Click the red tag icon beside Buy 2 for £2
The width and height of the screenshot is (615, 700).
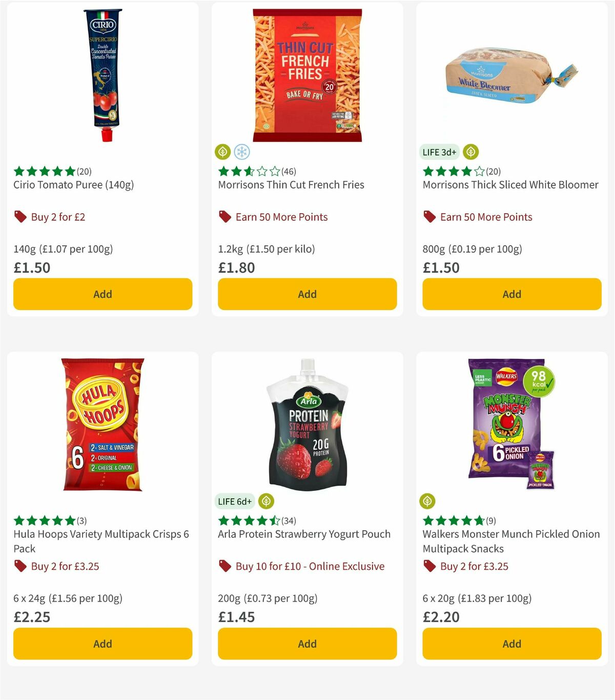(20, 217)
